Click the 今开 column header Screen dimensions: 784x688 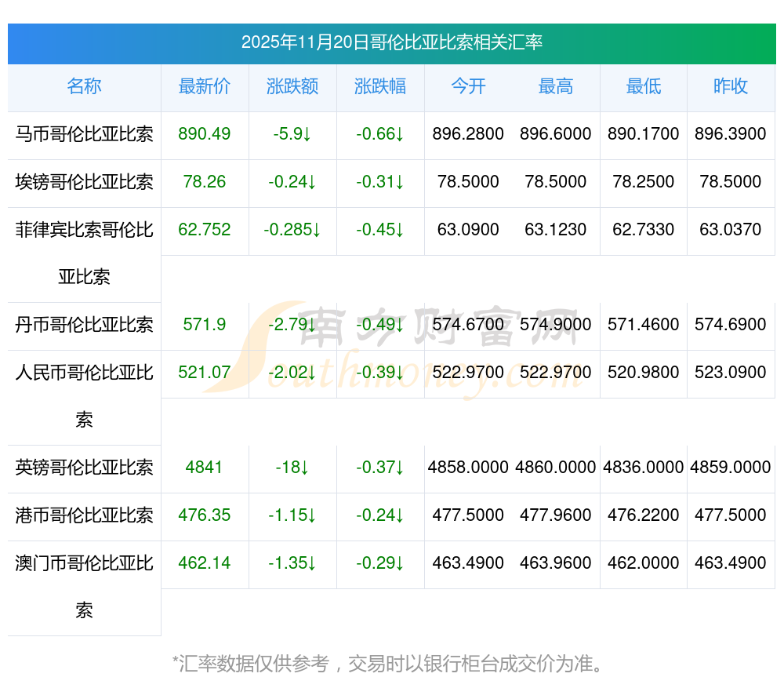click(468, 86)
